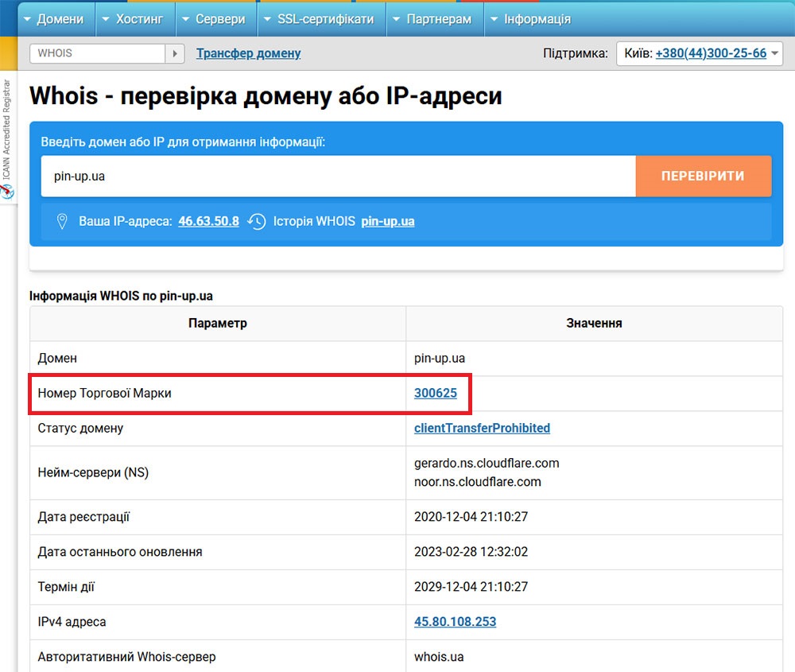This screenshot has height=672, width=795.
Task: Click the clientTransferProhibited status link
Action: tap(482, 428)
